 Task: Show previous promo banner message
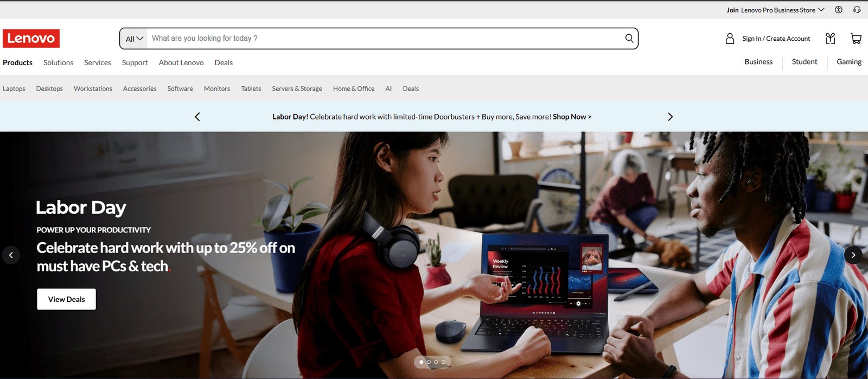[x=197, y=117]
